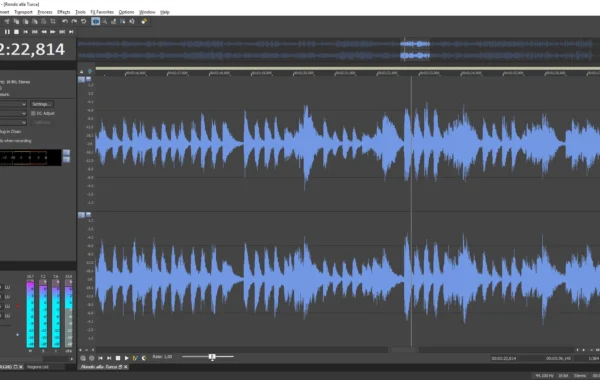The height and width of the screenshot is (380, 600).
Task: Select the Envelope tool next to the yellow icon
Action: click(x=132, y=21)
